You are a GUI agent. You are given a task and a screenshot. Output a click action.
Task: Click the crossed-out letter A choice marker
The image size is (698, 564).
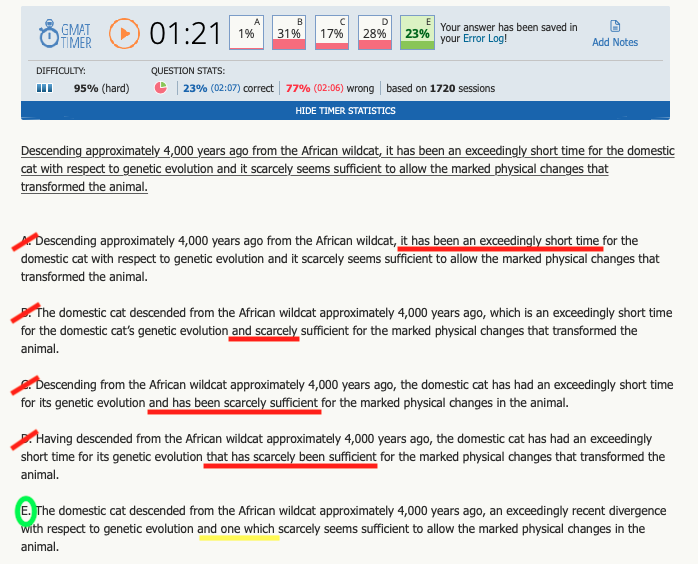click(27, 241)
